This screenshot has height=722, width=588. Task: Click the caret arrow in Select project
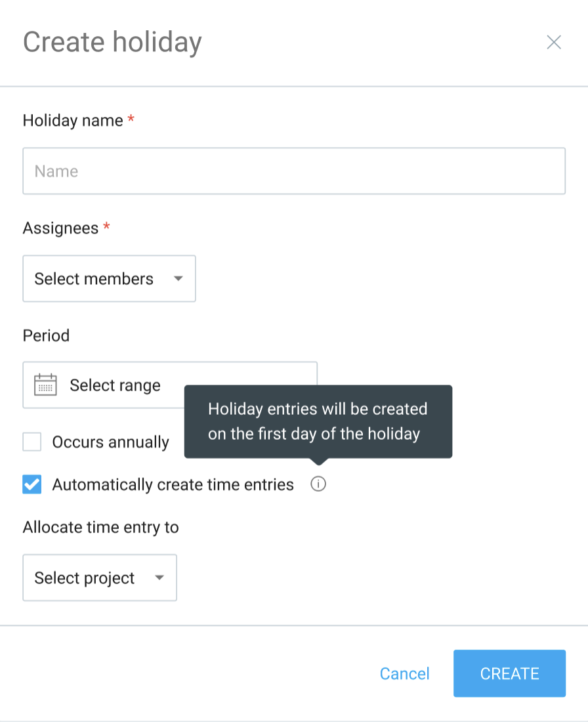[159, 578]
